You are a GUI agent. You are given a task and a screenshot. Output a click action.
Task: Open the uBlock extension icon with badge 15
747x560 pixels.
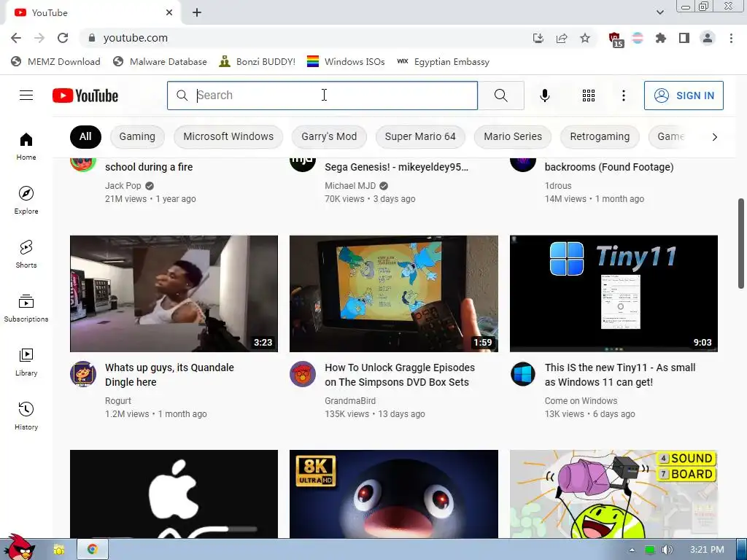click(x=616, y=39)
